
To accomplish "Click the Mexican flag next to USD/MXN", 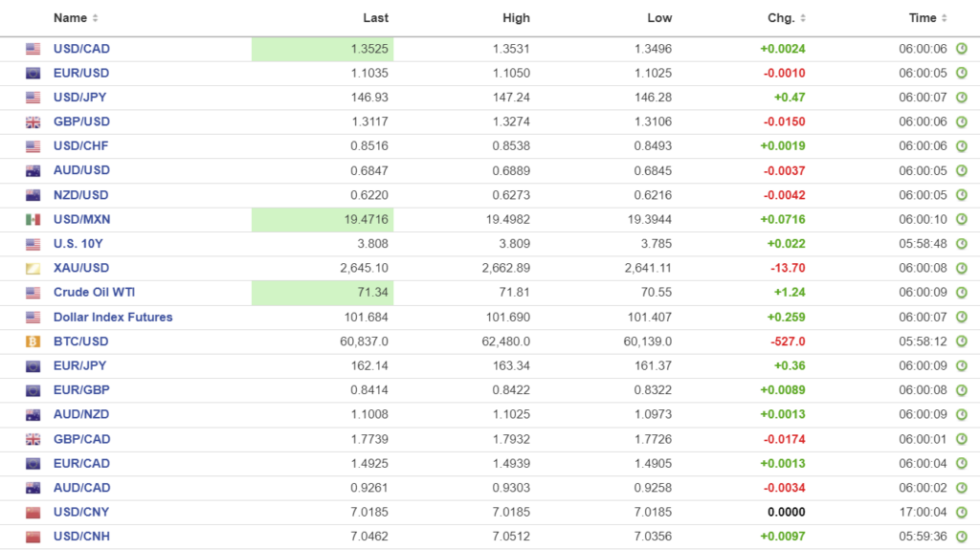I will (33, 220).
